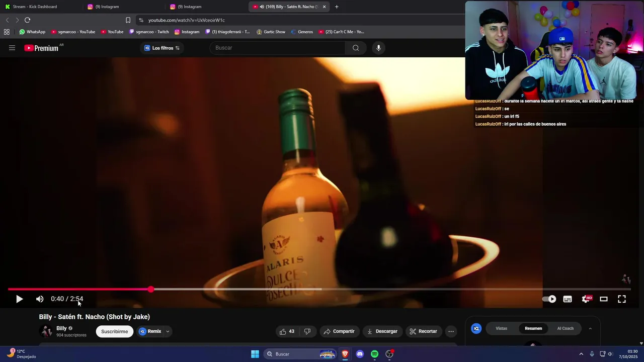Click taskbar Buscar search box

click(300, 354)
